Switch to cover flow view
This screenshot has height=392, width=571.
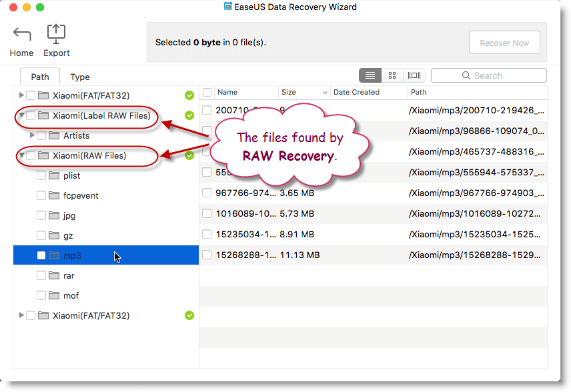414,75
